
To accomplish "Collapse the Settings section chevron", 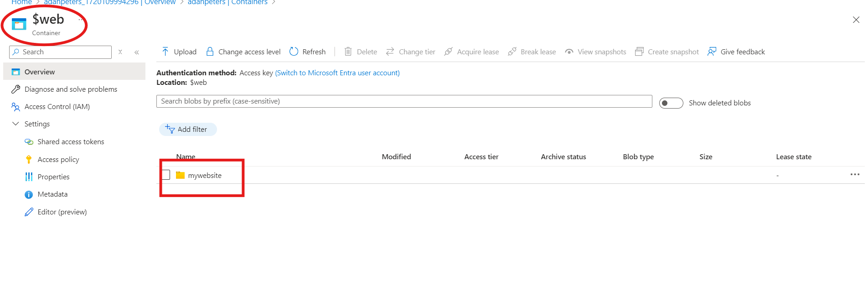I will tap(15, 124).
